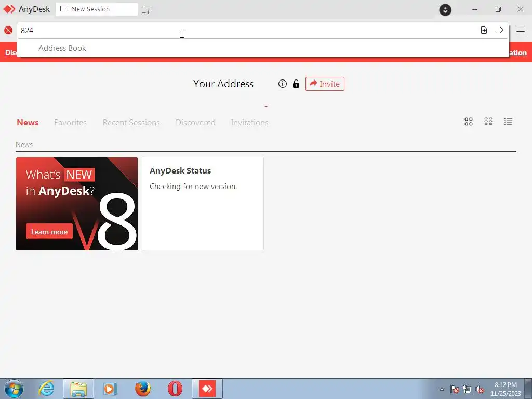This screenshot has height=399, width=532.
Task: Click the Action Center flag tray icon
Action: click(x=455, y=389)
